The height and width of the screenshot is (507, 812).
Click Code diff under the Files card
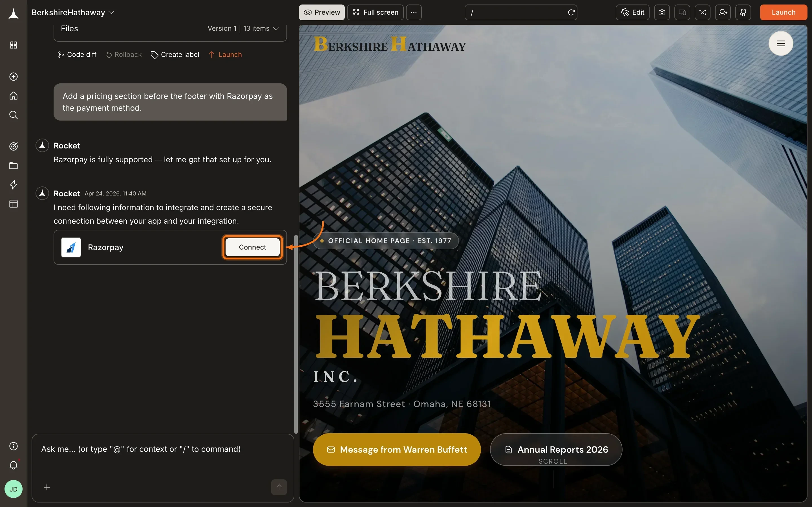[x=77, y=55]
